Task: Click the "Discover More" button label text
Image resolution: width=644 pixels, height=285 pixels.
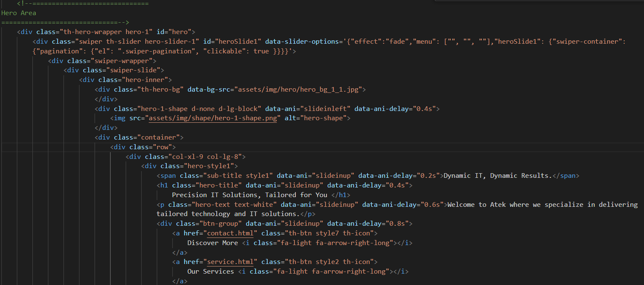Action: tap(213, 243)
